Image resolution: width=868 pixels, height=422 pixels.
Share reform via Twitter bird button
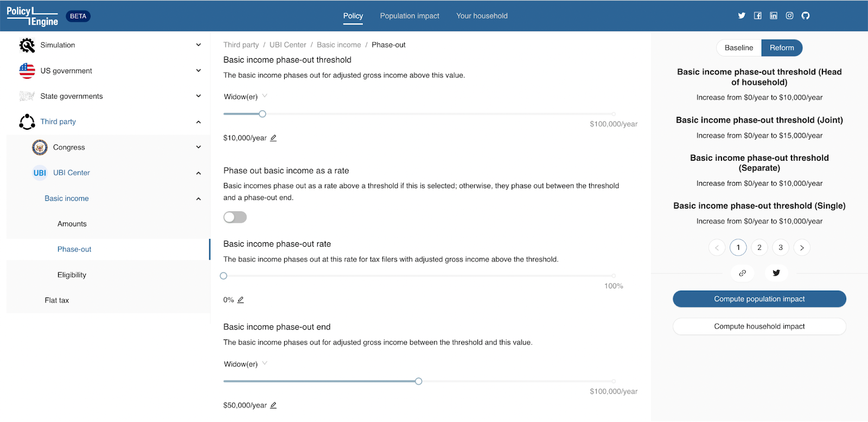[776, 273]
